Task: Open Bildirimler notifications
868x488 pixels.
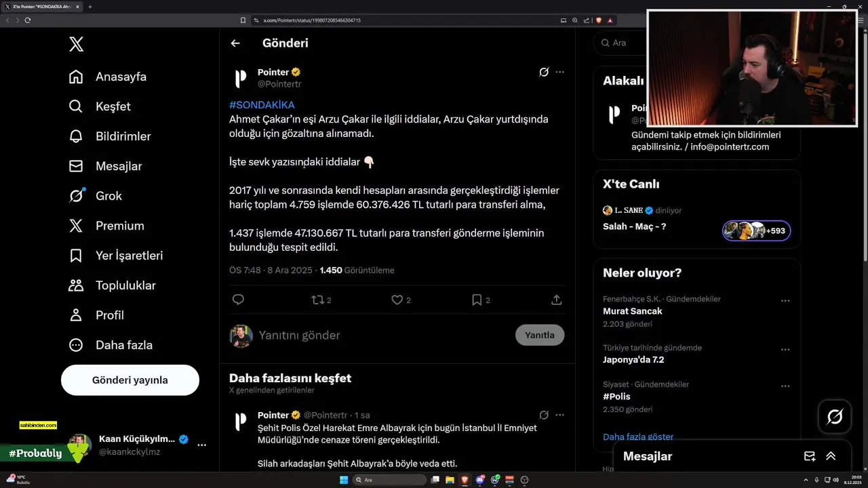Action: point(110,136)
